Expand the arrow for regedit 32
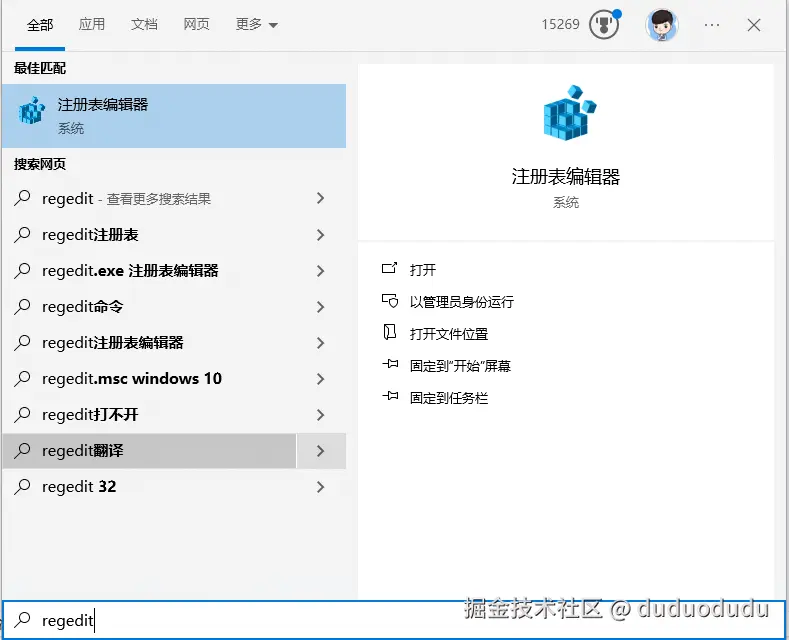The width and height of the screenshot is (789, 640). coord(321,487)
